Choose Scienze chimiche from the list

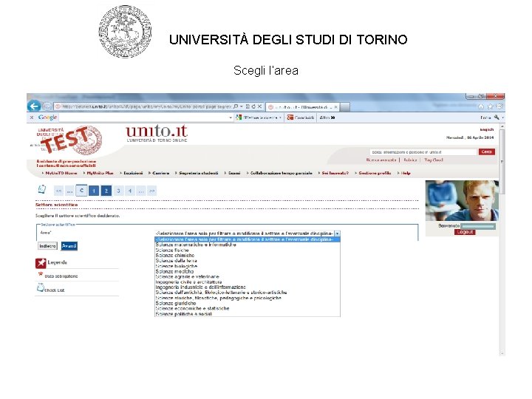248,256
